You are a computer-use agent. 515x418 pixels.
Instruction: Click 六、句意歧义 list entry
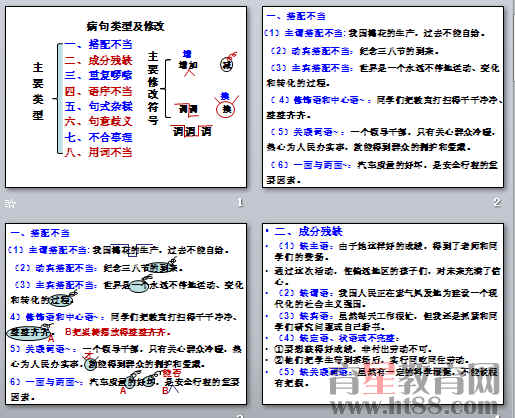[x=98, y=121]
